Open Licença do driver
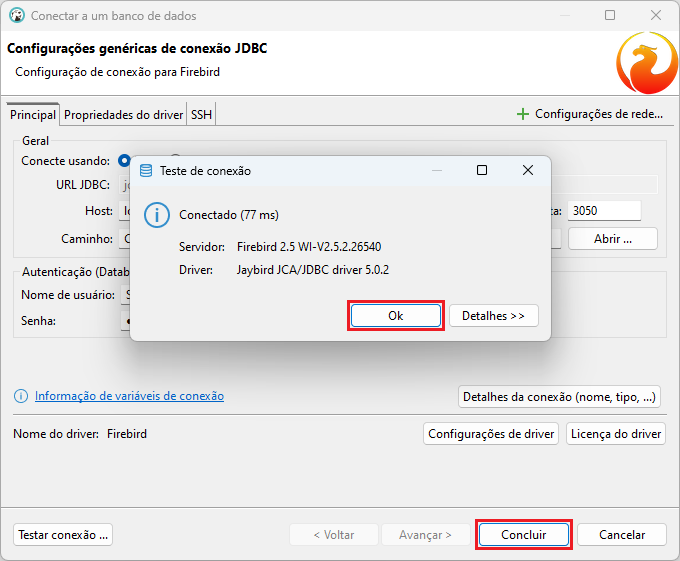 click(616, 434)
